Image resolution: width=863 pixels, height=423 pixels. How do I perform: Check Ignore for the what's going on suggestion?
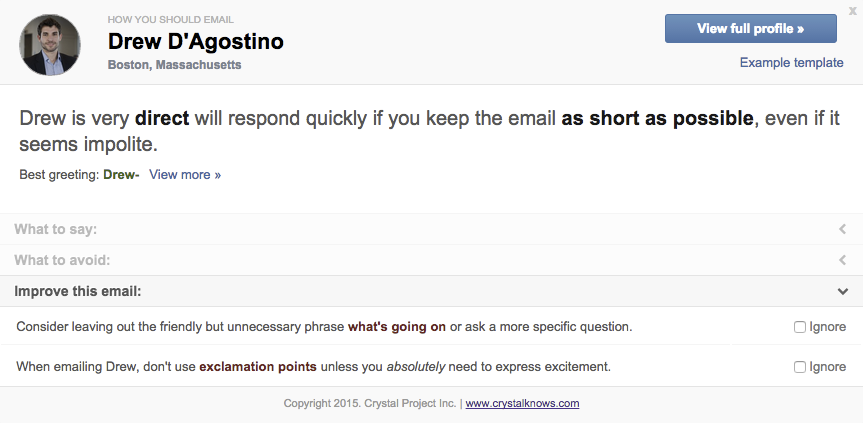(x=799, y=327)
